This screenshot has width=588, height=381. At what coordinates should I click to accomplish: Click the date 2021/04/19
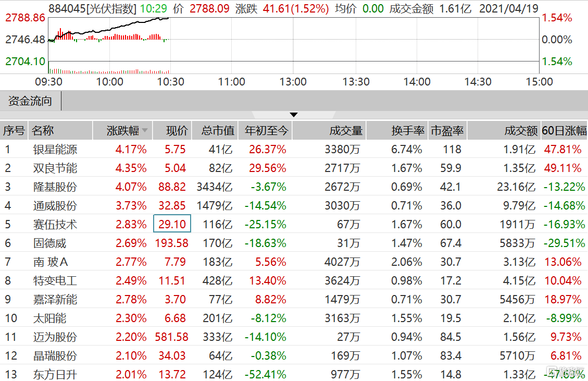tap(509, 8)
